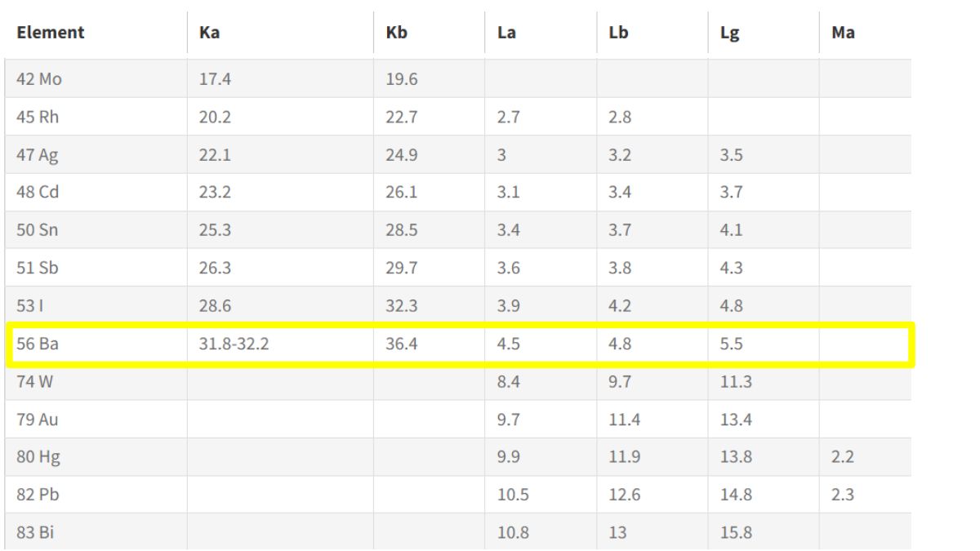Click the 17.4 Ka value for Mo
980x551 pixels.
(215, 79)
